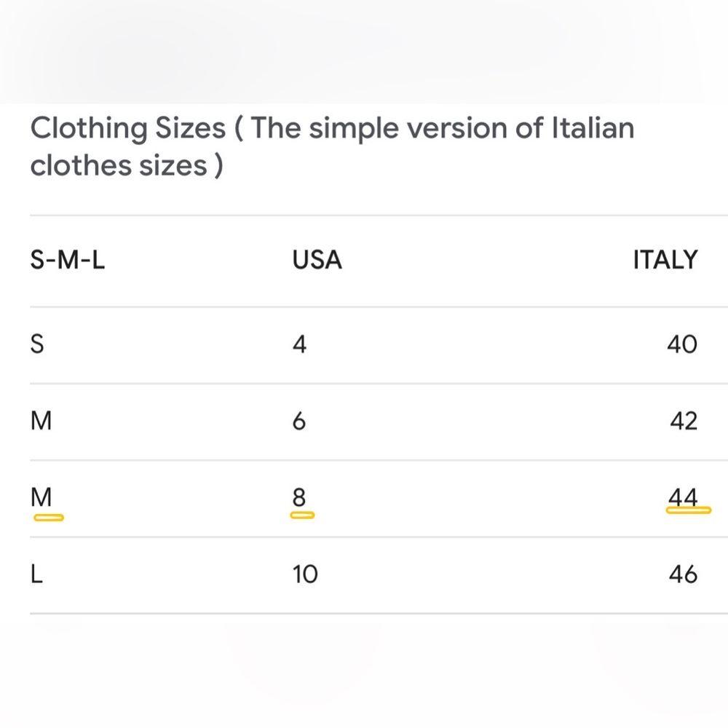Click USA size 4 cell
Image resolution: width=728 pixels, height=728 pixels.
(x=299, y=344)
